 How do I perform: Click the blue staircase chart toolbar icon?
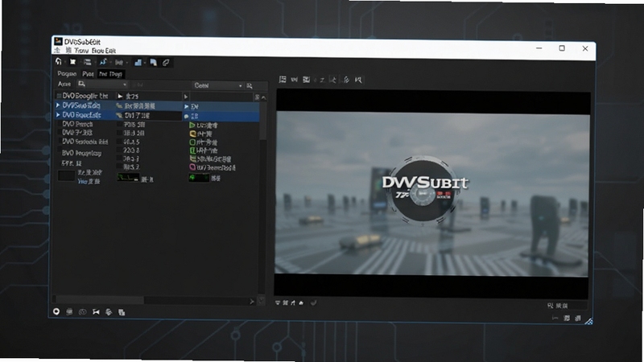(x=138, y=63)
